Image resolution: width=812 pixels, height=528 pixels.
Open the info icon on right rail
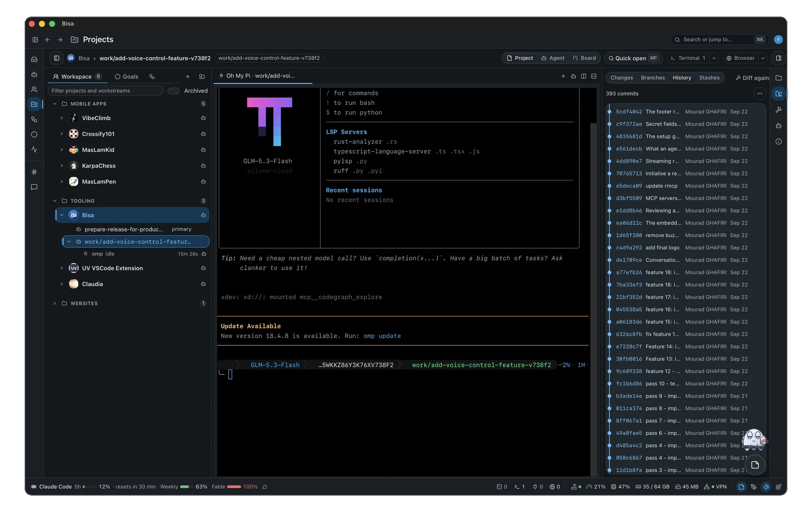[778, 142]
